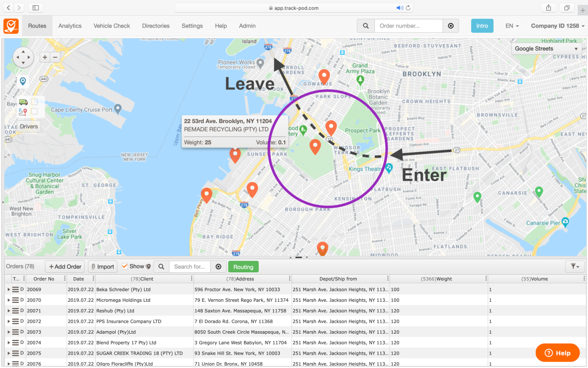Open Client column options menu
This screenshot has width=588, height=368.
tap(192, 279)
